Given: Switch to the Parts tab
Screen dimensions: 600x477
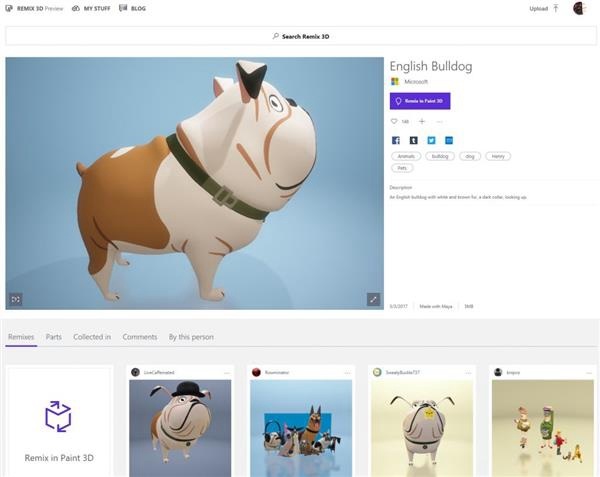Looking at the screenshot, I should click(x=54, y=337).
